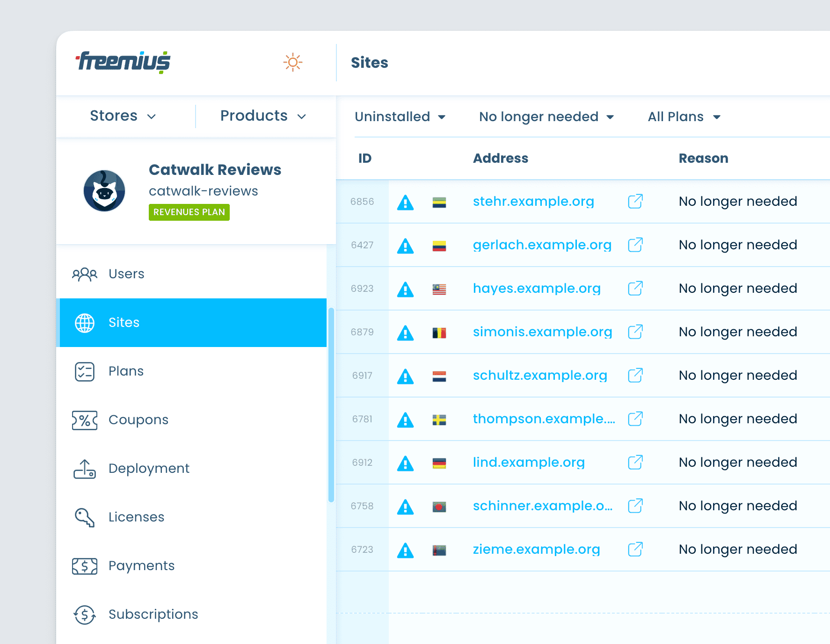The width and height of the screenshot is (830, 644).
Task: Click the country flag in the lind.example.org row
Action: pos(439,463)
